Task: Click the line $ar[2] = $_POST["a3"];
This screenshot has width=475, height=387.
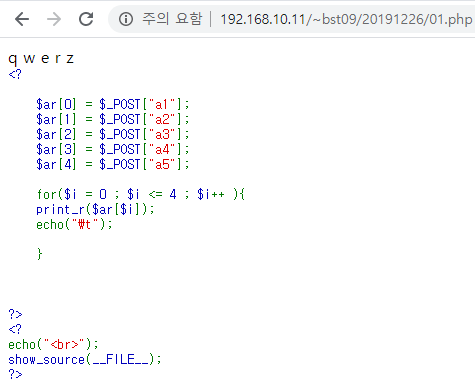Action: tap(113, 134)
